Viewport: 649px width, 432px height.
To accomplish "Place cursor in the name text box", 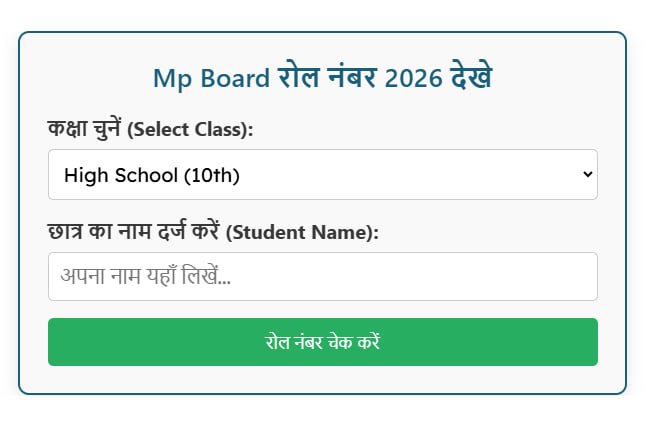I will (x=322, y=276).
